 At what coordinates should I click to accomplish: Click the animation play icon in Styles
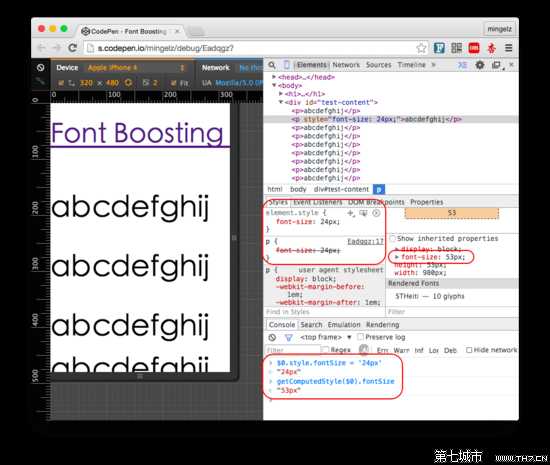point(376,213)
